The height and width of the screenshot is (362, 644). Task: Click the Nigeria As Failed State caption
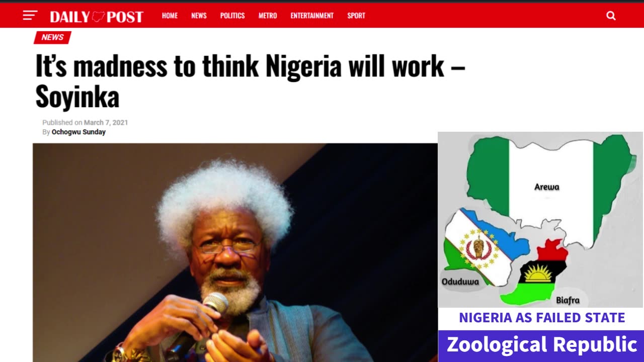pos(542,318)
